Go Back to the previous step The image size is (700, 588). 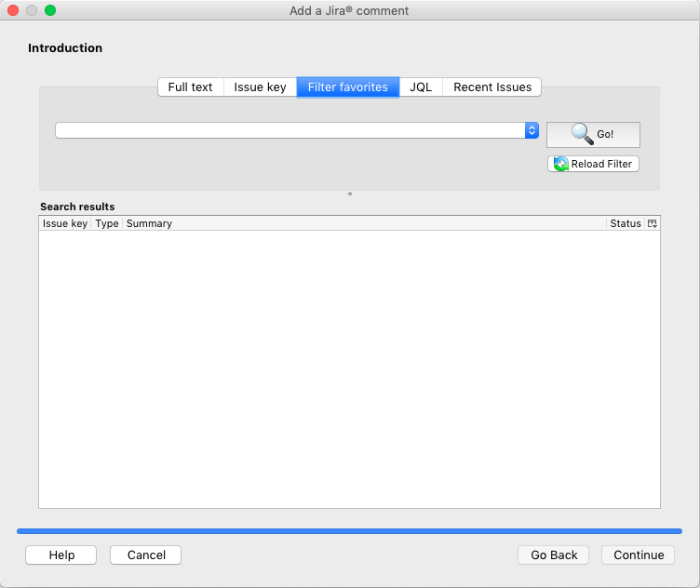(x=554, y=555)
